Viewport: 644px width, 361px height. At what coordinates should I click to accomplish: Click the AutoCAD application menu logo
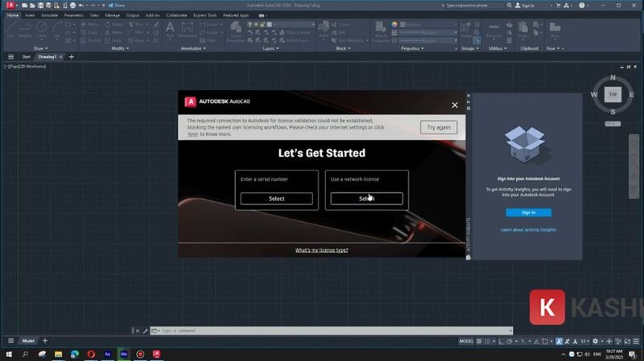tap(11, 5)
